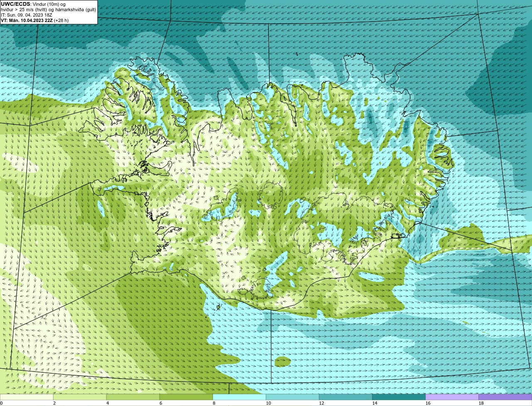Click the 12–14 m/s teal legend swatch
This screenshot has height=406, width=532.
pyautogui.click(x=346, y=397)
